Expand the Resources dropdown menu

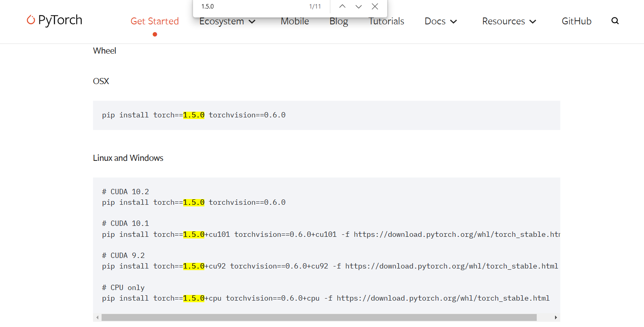click(x=509, y=21)
